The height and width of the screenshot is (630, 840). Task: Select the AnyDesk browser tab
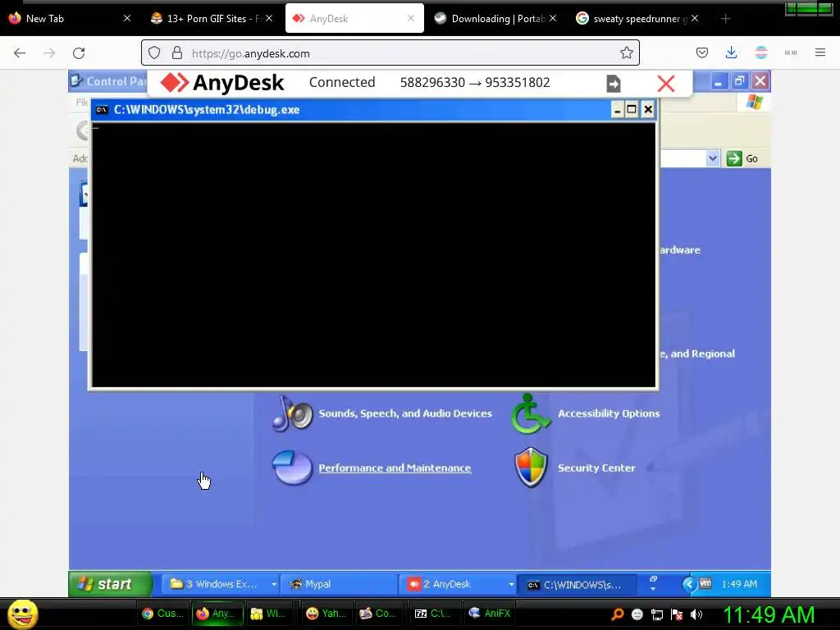click(x=354, y=19)
